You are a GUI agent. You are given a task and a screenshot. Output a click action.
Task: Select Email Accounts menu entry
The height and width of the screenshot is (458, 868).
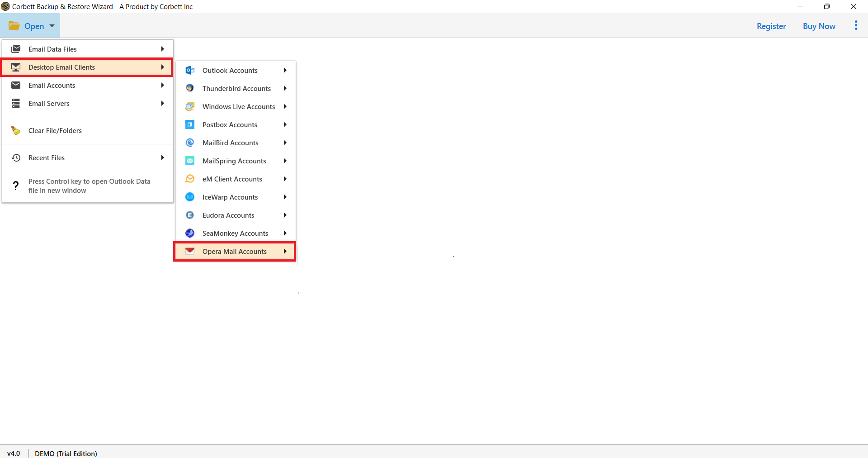pyautogui.click(x=88, y=85)
